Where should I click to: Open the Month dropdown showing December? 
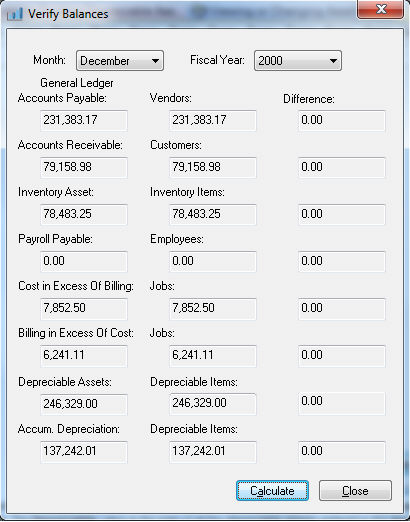(120, 61)
